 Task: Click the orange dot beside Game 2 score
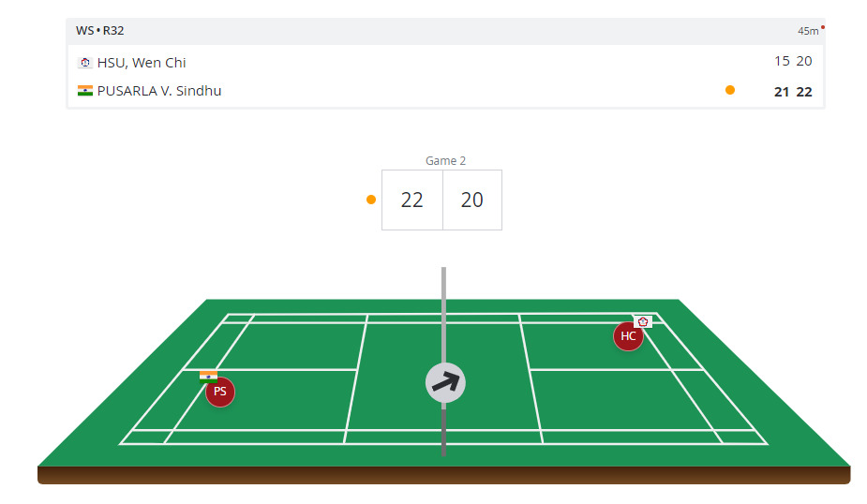tap(371, 200)
